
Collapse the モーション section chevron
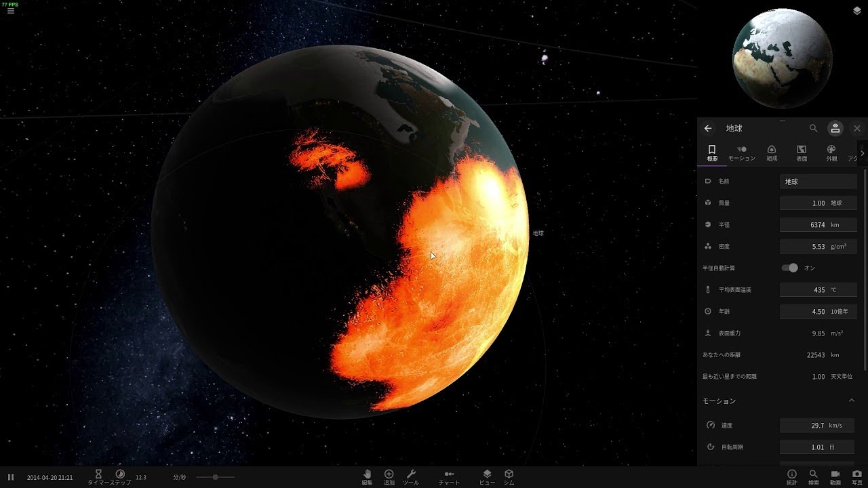coord(852,401)
